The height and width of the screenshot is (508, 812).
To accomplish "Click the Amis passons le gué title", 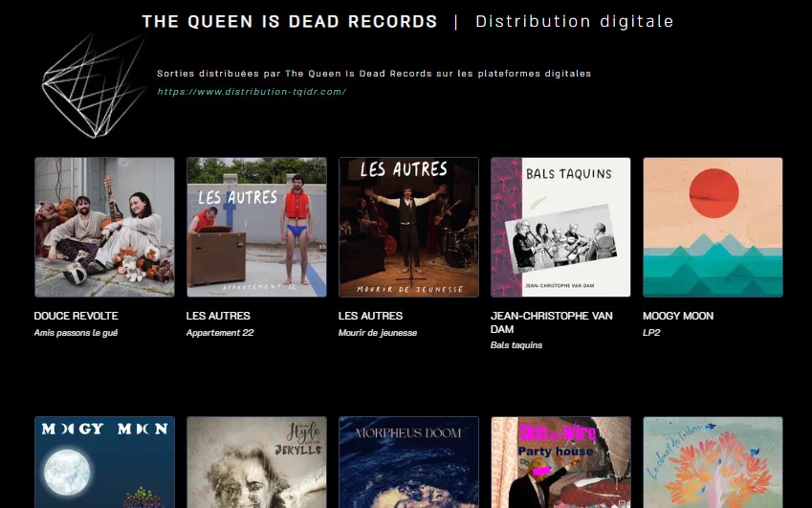I will (77, 333).
